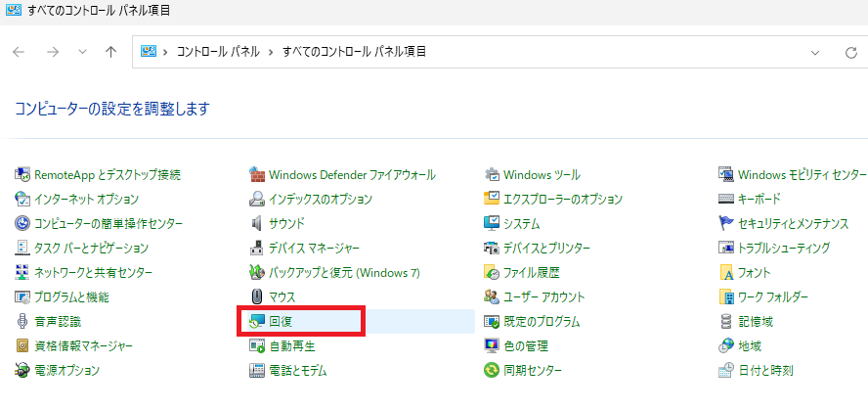Click the control panel icon in address bar
Screen dimensions: 868x410
tap(148, 52)
